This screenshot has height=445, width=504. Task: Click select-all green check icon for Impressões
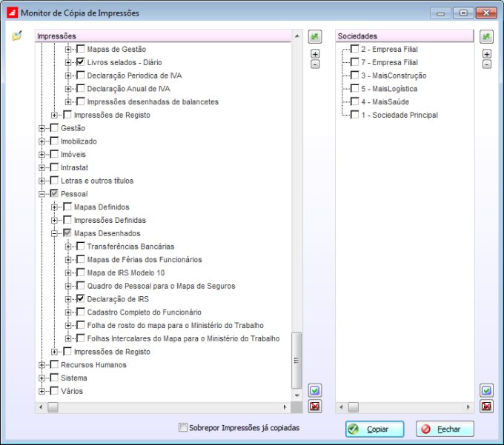point(315,390)
